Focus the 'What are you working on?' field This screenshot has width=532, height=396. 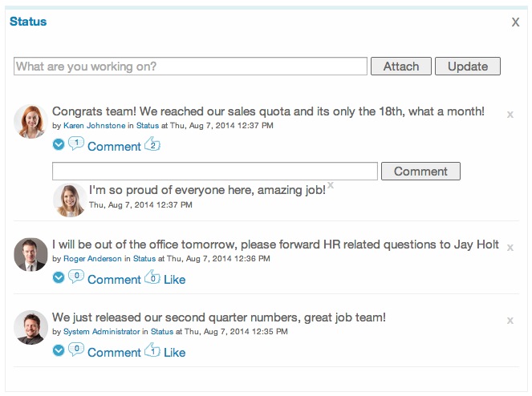click(190, 66)
